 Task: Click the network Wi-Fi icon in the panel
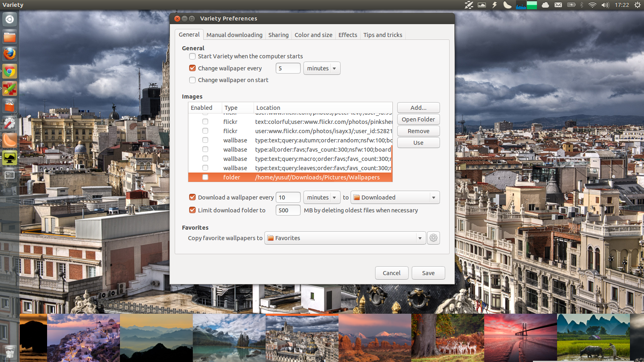(x=593, y=5)
